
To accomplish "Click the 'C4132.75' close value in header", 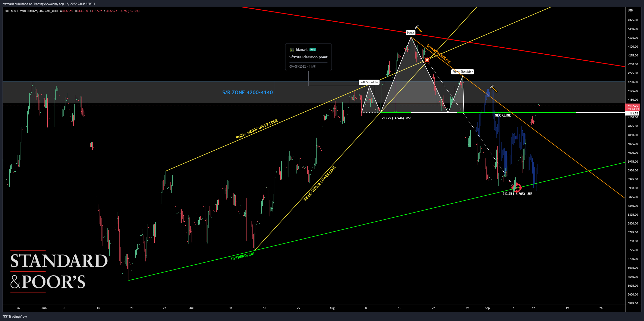I will click(x=111, y=11).
